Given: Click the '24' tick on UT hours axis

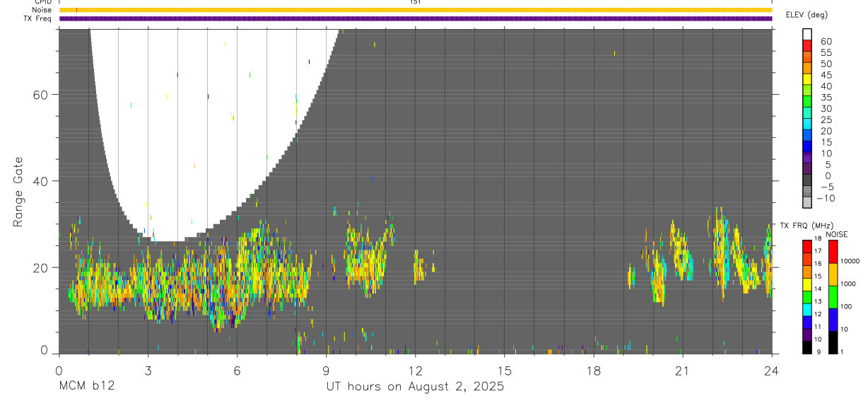Looking at the screenshot, I should click(x=771, y=370).
